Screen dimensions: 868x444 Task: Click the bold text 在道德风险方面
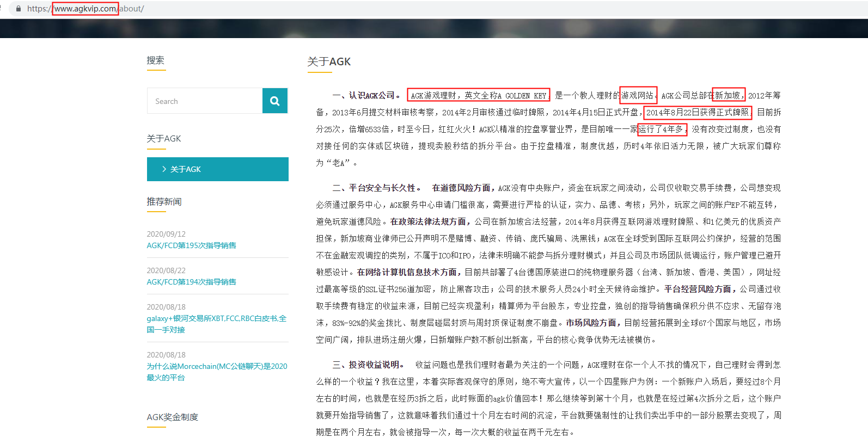pyautogui.click(x=461, y=188)
